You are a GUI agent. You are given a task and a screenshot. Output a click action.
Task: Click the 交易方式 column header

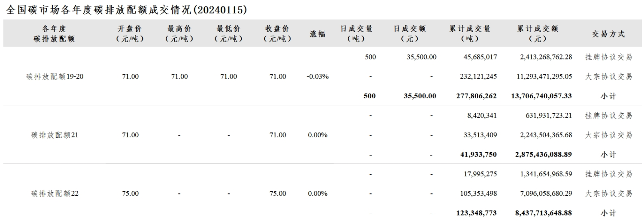[x=608, y=34]
